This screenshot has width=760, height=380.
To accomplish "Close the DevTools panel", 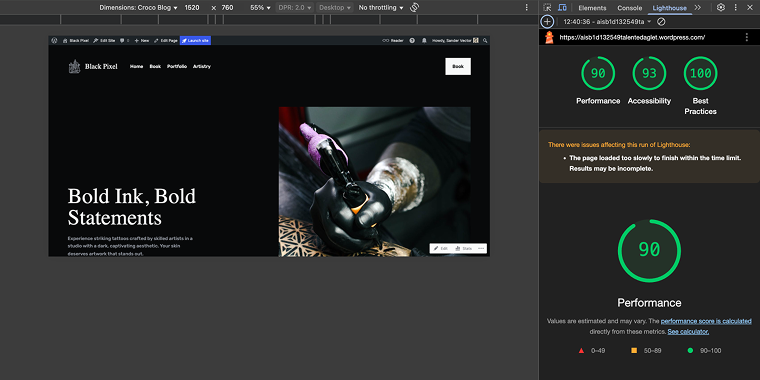I will point(749,8).
